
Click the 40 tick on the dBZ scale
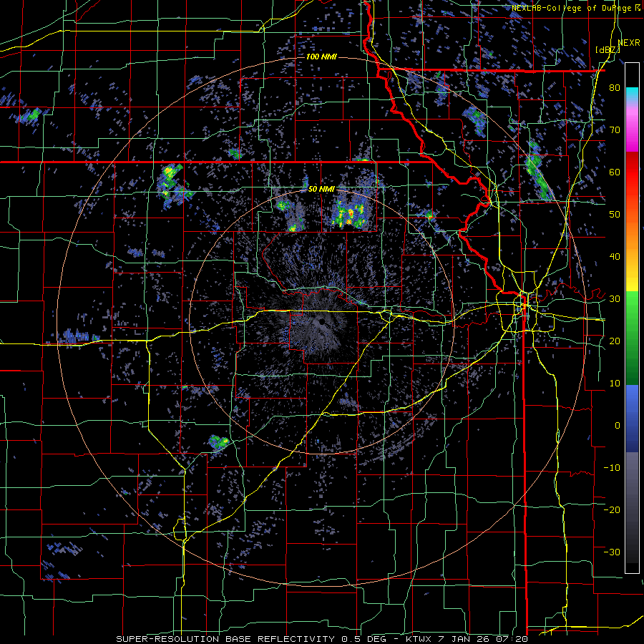pyautogui.click(x=615, y=257)
